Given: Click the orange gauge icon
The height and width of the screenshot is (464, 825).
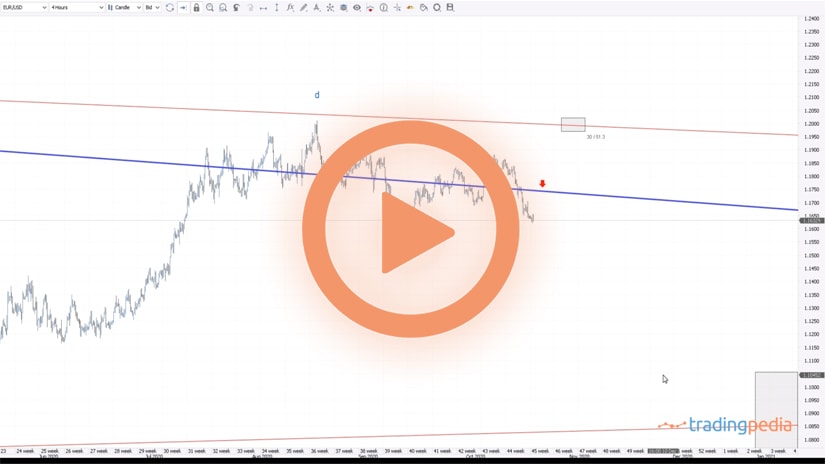Looking at the screenshot, I should [410, 7].
